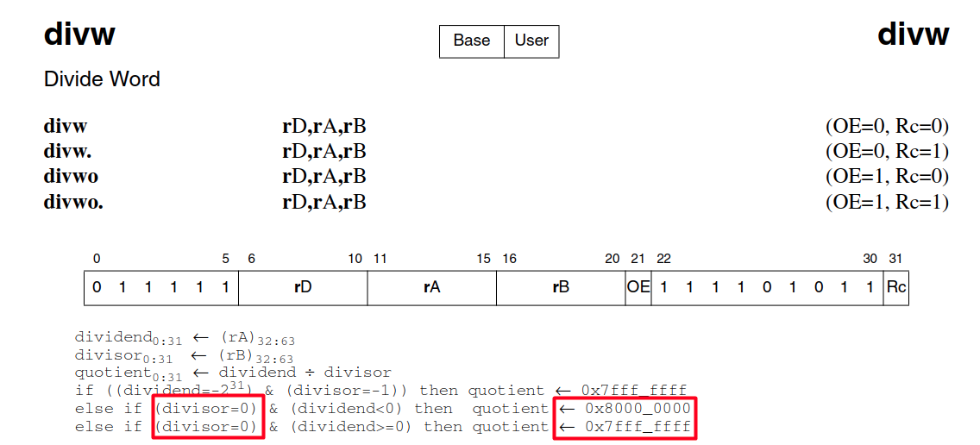This screenshot has width=980, height=445.
Task: Click the (OE=1, Rc=1) annotation
Action: tap(887, 203)
